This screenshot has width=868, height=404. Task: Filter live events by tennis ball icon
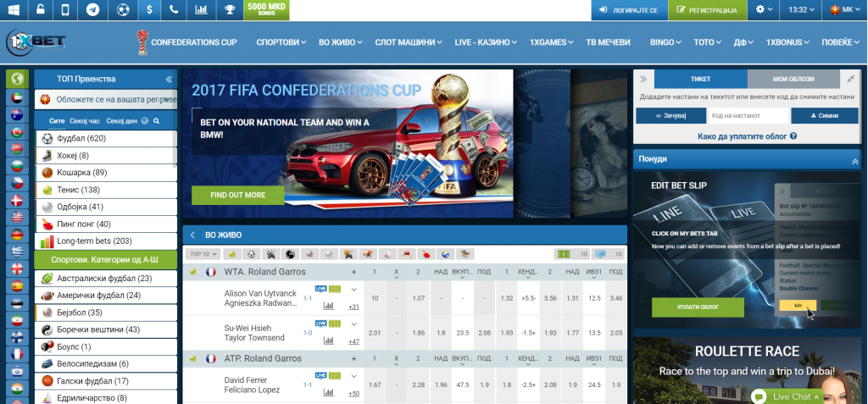(232, 254)
